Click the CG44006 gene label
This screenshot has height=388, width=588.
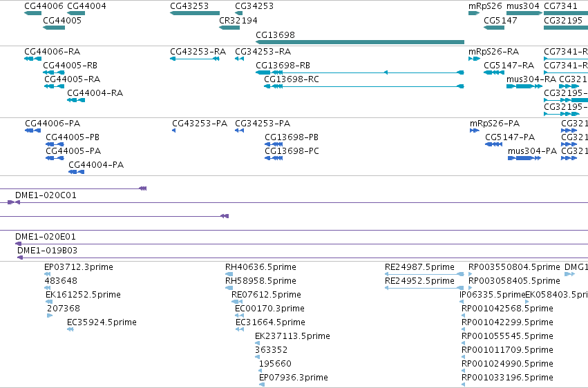click(44, 6)
